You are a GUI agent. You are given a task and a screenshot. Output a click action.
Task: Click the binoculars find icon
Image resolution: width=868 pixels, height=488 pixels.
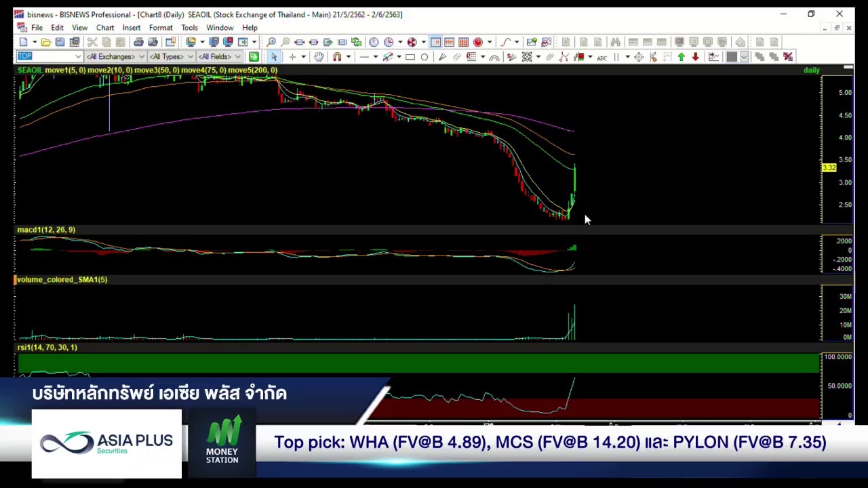pos(615,42)
